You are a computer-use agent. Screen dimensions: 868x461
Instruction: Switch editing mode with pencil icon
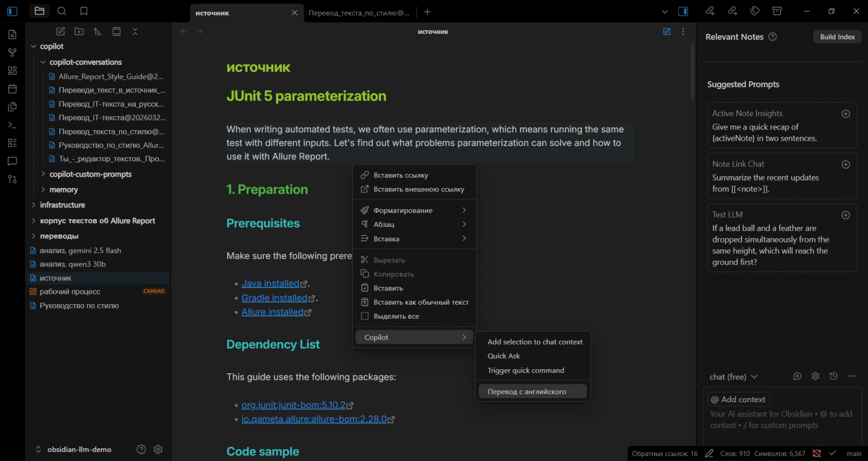click(x=667, y=32)
